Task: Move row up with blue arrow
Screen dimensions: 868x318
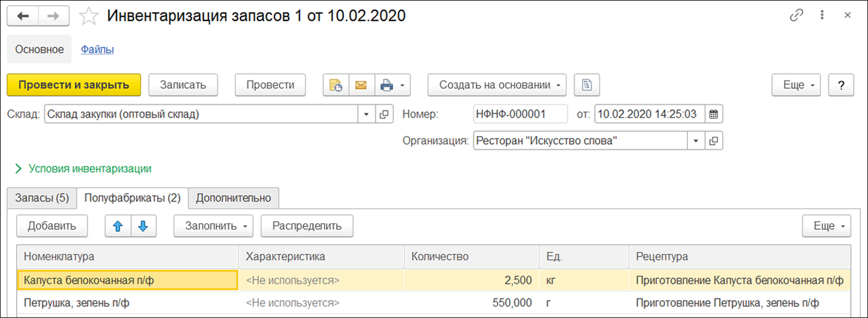Action: point(118,226)
